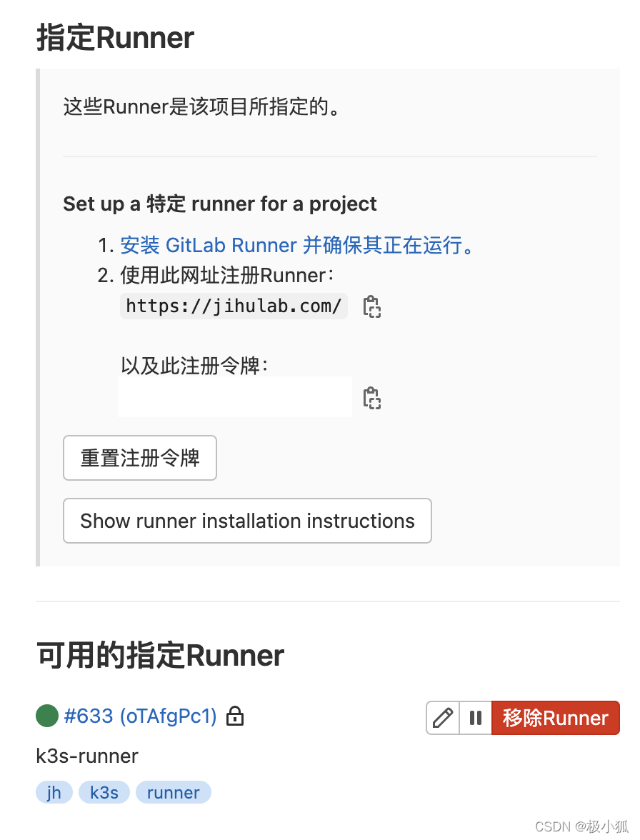Image resolution: width=640 pixels, height=840 pixels.
Task: Click the k3s-runner description text
Action: pos(87,756)
